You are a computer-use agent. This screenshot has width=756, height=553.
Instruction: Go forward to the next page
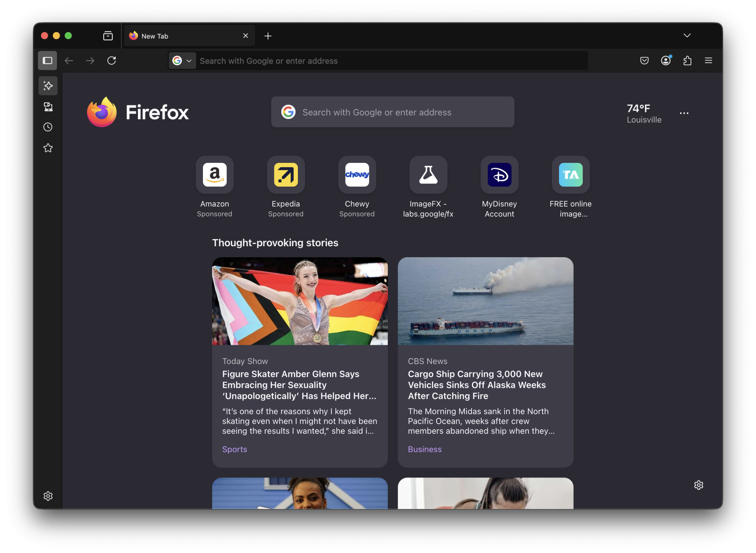[90, 60]
